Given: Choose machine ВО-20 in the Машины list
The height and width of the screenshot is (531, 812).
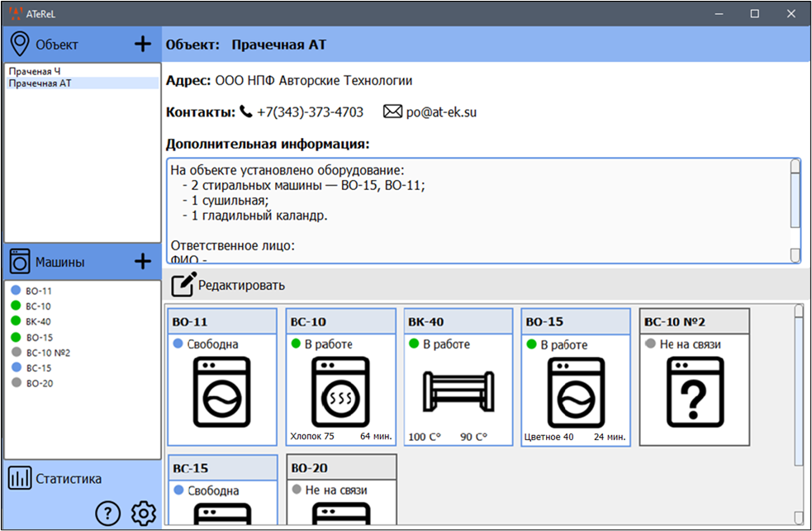Looking at the screenshot, I should coord(40,383).
